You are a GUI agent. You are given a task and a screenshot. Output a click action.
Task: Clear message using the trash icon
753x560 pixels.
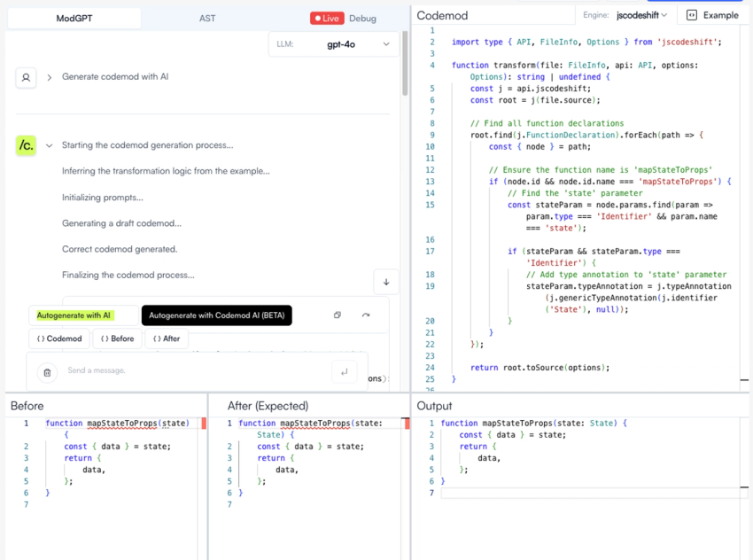pyautogui.click(x=47, y=370)
